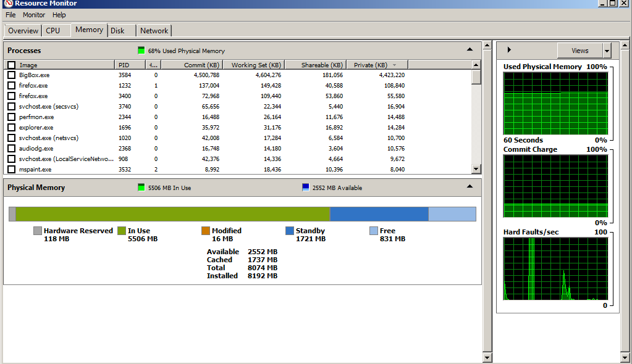
Task: Click the Hard Faults/sec graph
Action: point(555,269)
